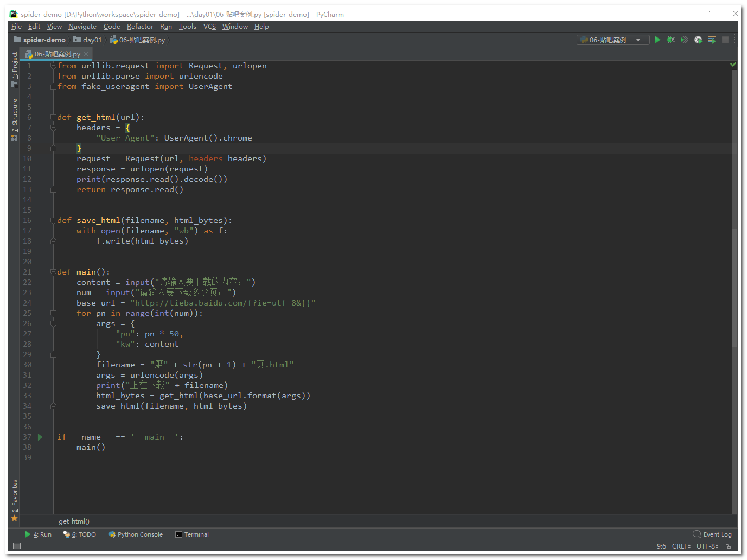The width and height of the screenshot is (747, 560).
Task: Click the concurrency diagram run icon
Action: click(712, 40)
